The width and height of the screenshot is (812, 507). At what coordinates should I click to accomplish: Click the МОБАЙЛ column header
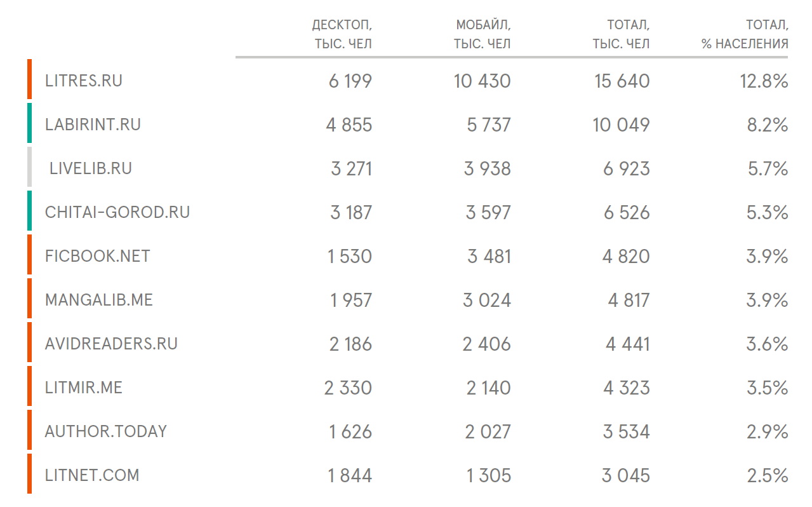point(482,34)
